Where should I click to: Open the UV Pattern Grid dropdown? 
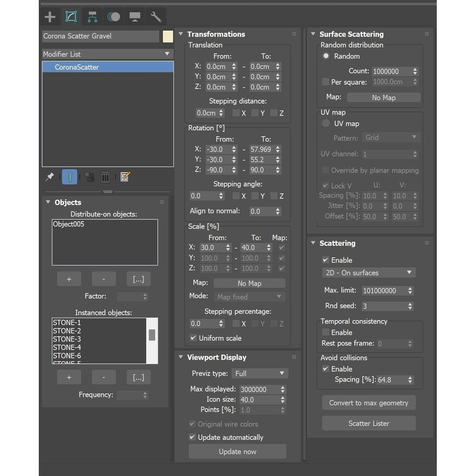point(391,138)
